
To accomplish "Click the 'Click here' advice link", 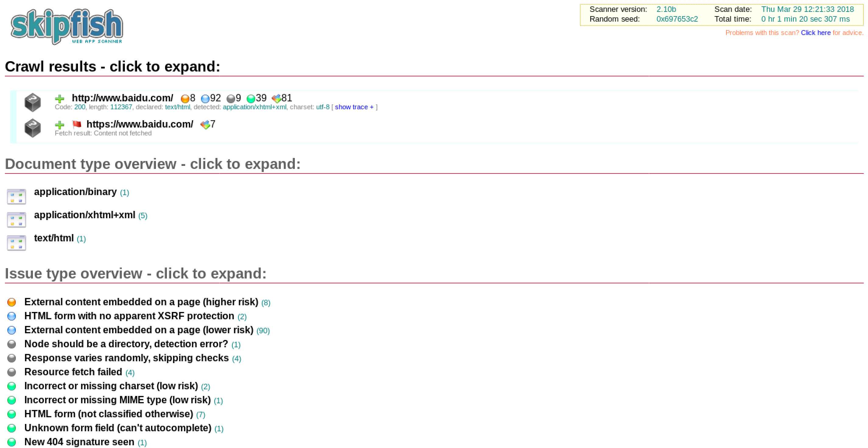I will [816, 33].
